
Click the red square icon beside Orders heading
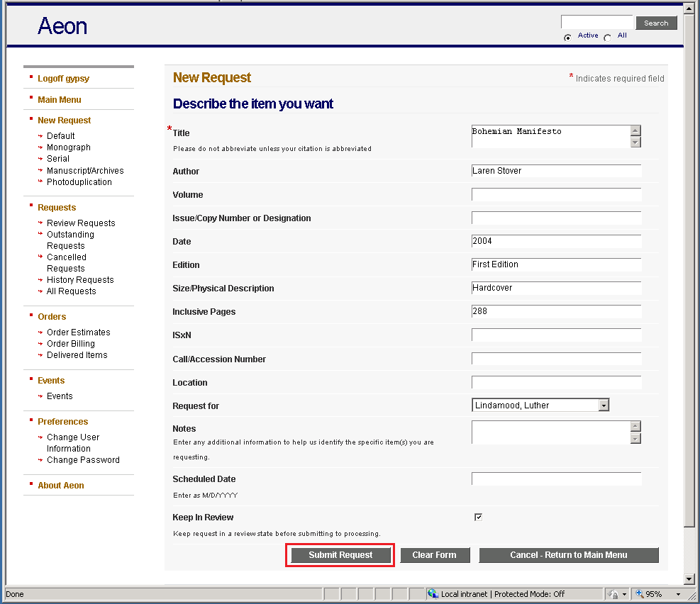pos(30,316)
